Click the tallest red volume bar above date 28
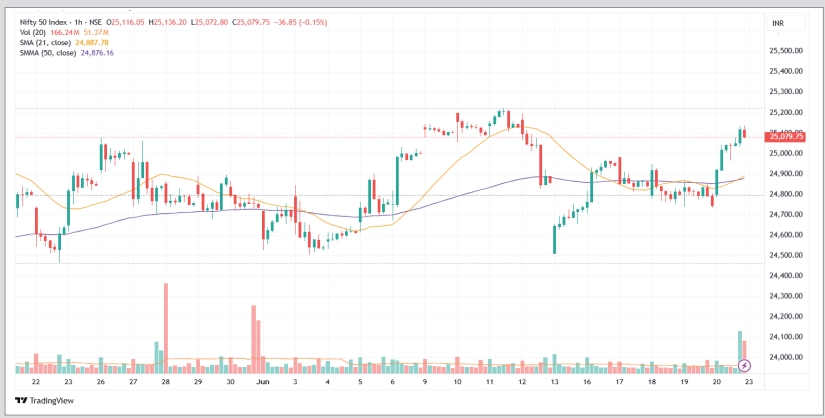 pyautogui.click(x=166, y=329)
